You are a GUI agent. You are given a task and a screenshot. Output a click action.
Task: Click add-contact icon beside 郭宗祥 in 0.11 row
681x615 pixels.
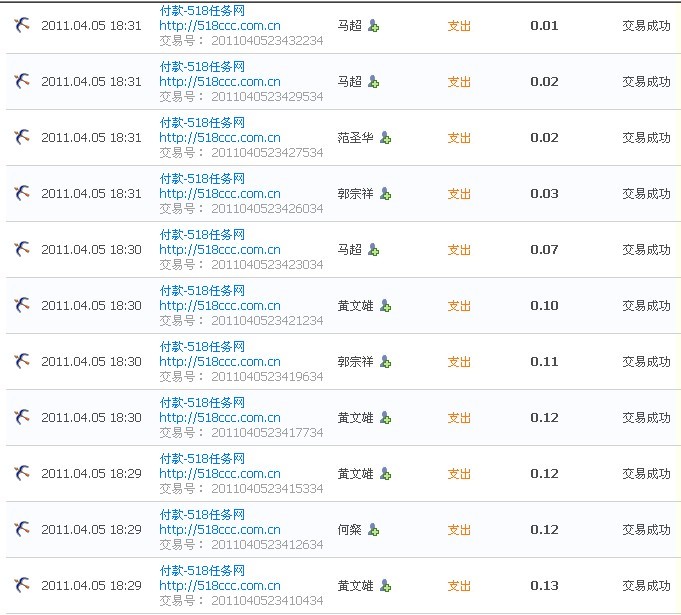point(386,362)
